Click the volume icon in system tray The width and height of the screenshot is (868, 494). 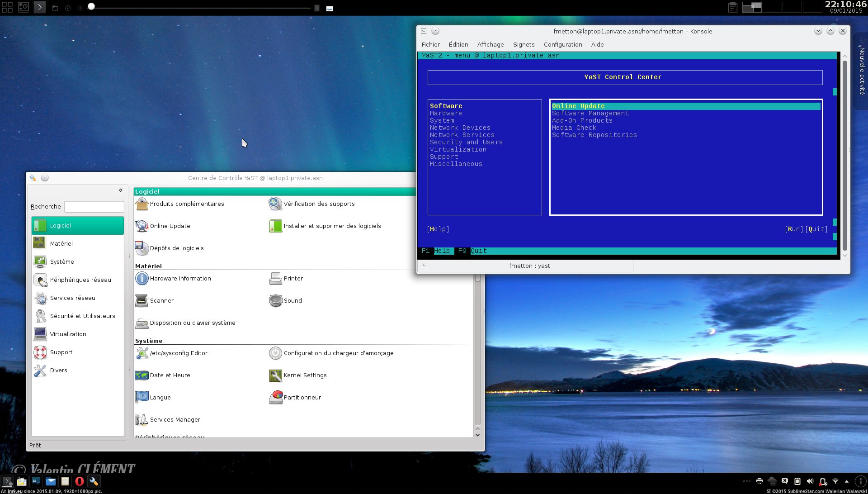tap(810, 481)
